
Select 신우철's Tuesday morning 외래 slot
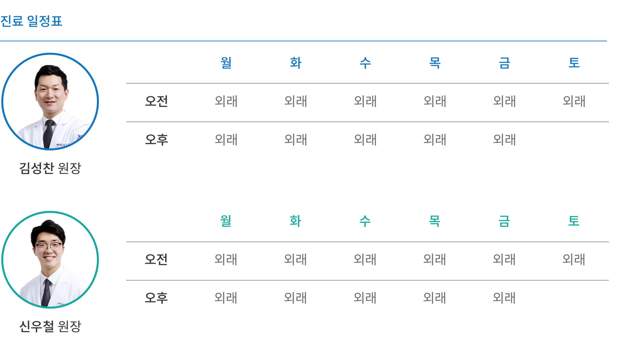[296, 259]
